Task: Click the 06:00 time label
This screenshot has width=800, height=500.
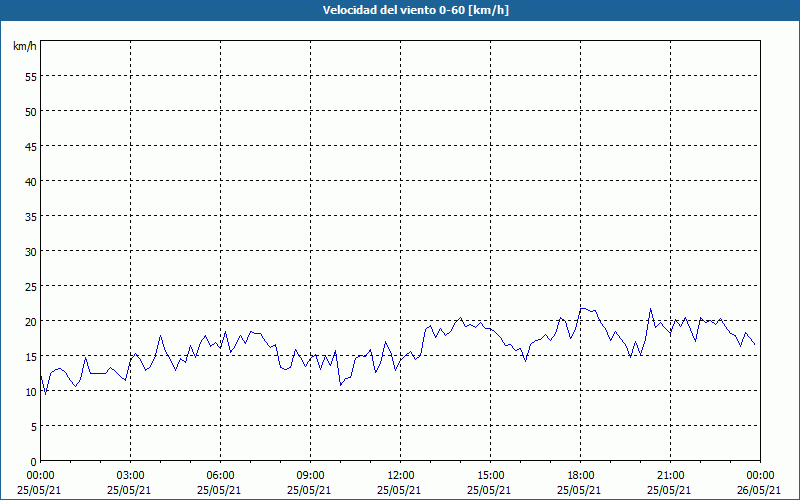Action: click(x=220, y=476)
